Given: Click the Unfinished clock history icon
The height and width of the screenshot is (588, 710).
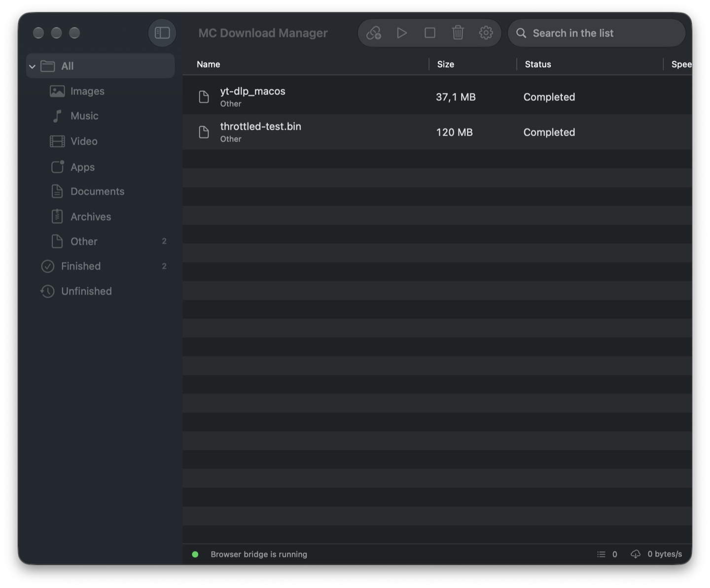Looking at the screenshot, I should (47, 291).
